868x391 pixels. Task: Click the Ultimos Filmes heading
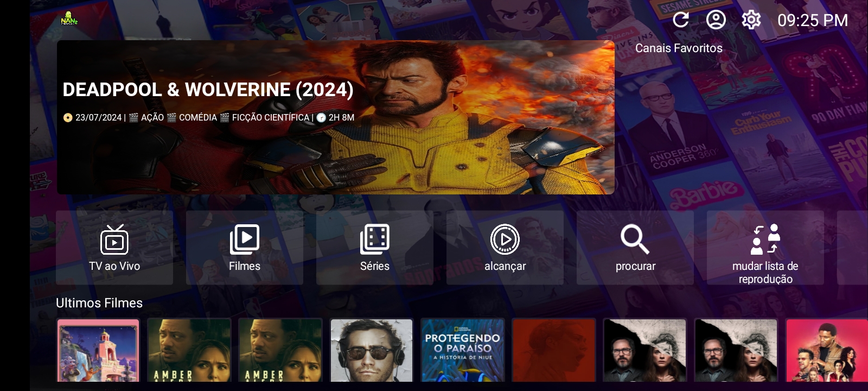click(99, 303)
